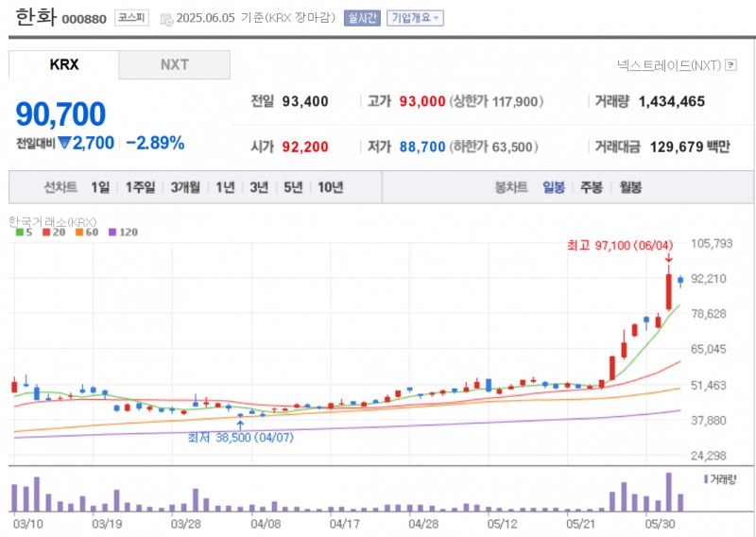This screenshot has height=537, width=756.
Task: Click the -2.89% change rate
Action: (x=155, y=143)
